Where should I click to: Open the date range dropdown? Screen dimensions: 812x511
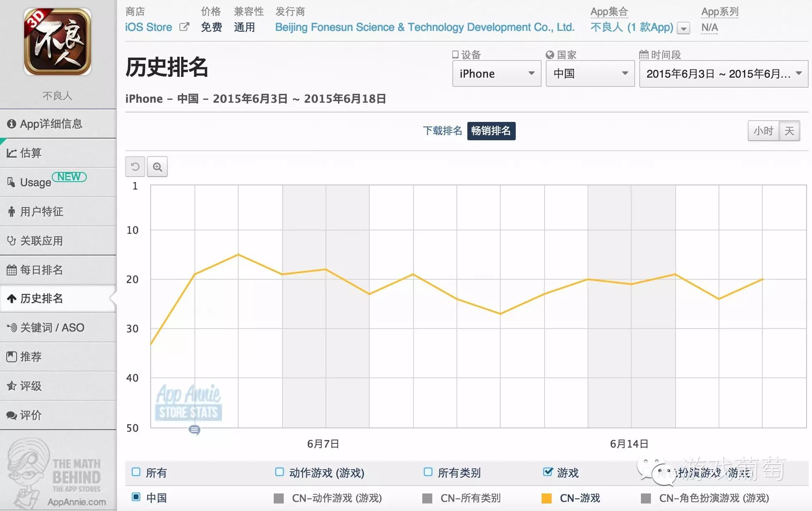724,74
